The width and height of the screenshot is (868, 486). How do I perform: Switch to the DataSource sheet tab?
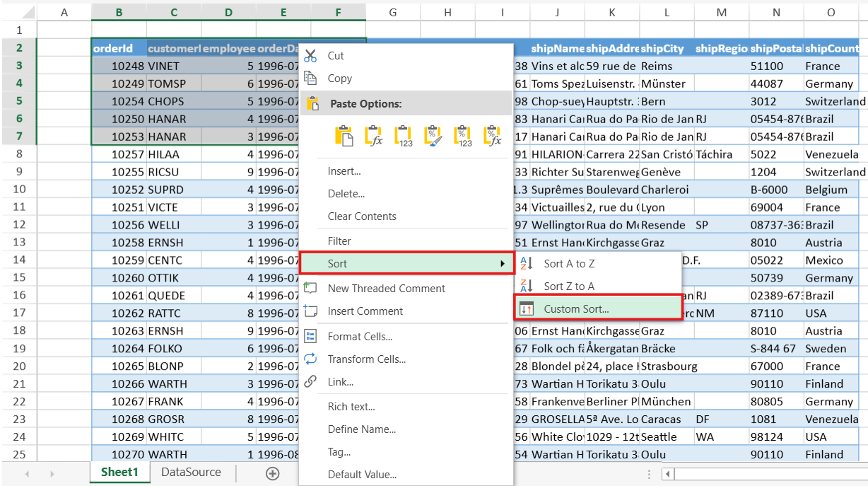coord(191,473)
